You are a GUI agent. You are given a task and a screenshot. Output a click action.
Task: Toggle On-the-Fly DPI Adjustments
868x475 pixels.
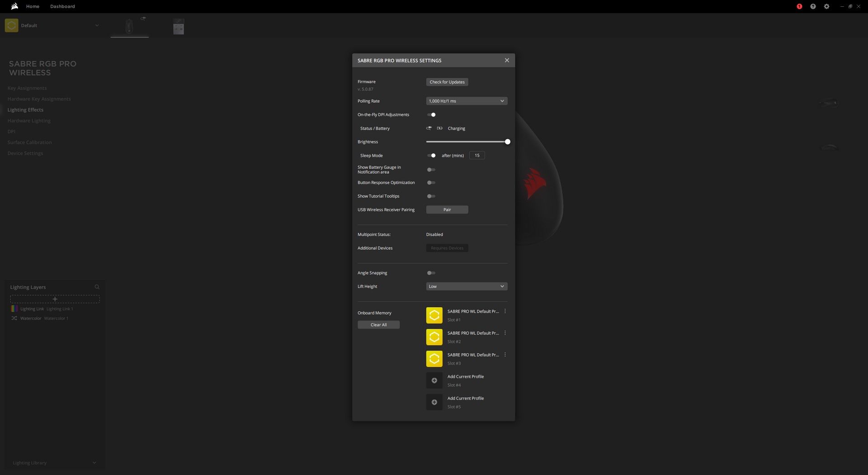click(431, 114)
